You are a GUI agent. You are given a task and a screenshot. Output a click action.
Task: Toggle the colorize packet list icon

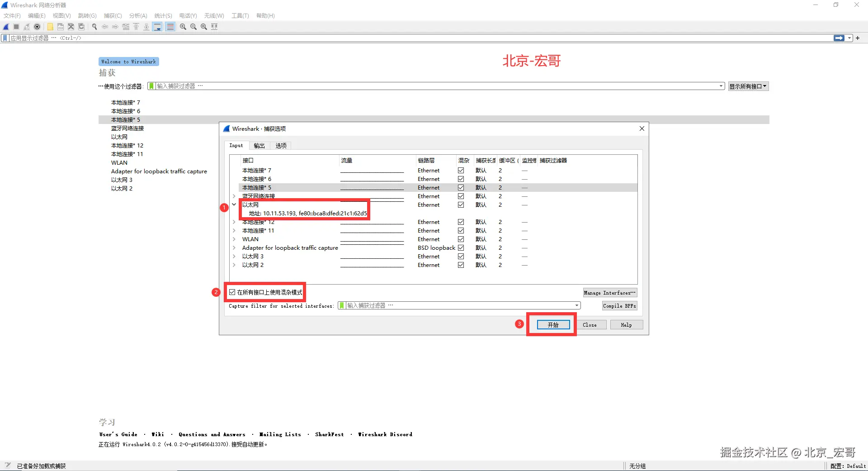tap(170, 27)
